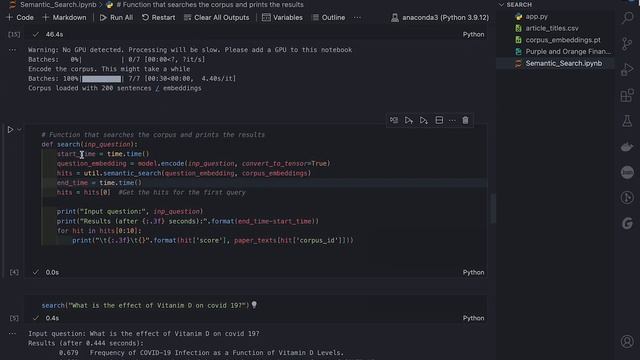Click 'Results (after 0.444 seconds):' output line
Viewport: 640px width, 360px height.
coord(86,343)
